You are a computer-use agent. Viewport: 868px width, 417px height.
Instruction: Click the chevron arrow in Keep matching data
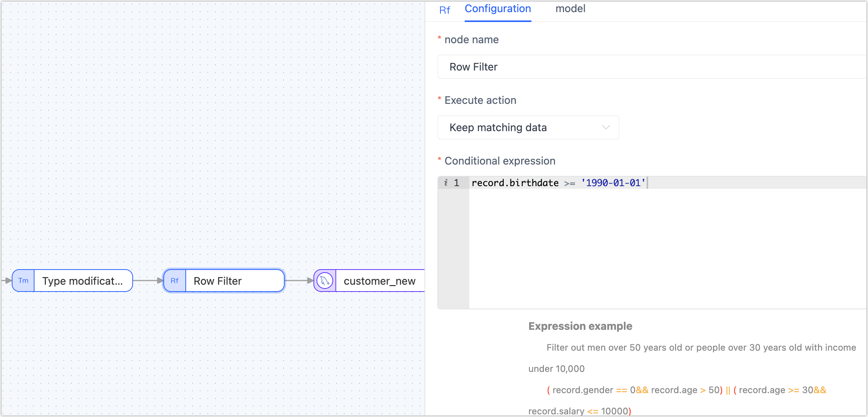pos(606,127)
